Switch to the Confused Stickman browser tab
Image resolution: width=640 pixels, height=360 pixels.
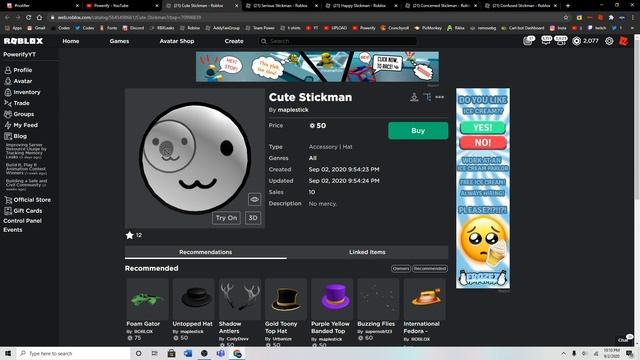pos(521,6)
